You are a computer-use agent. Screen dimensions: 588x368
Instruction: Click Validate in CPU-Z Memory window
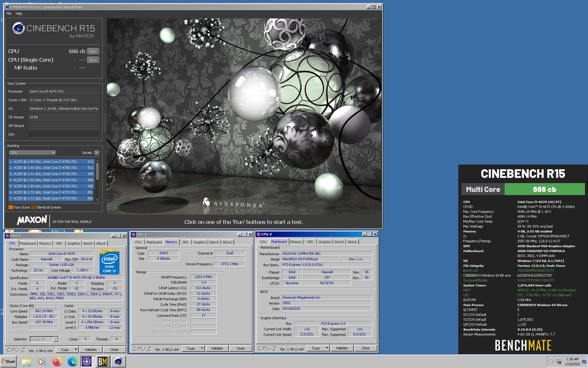coord(217,348)
